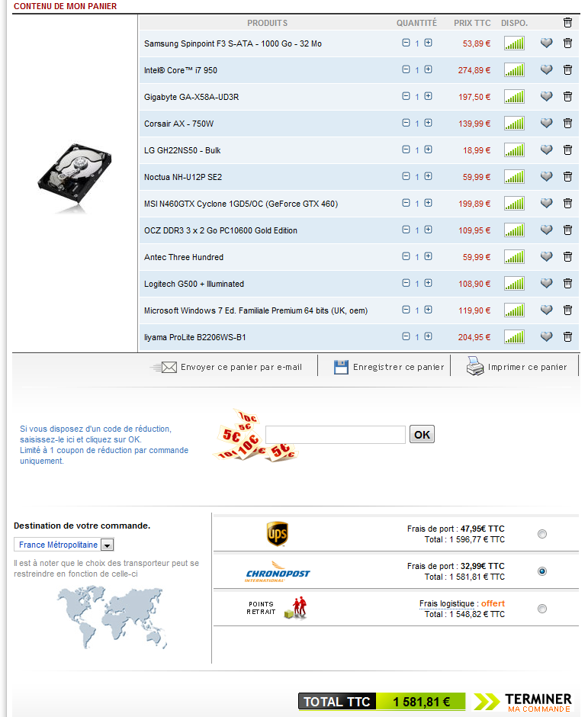This screenshot has height=717, width=588.
Task: Delete Intel Core i7 950 from cart
Action: coord(567,70)
